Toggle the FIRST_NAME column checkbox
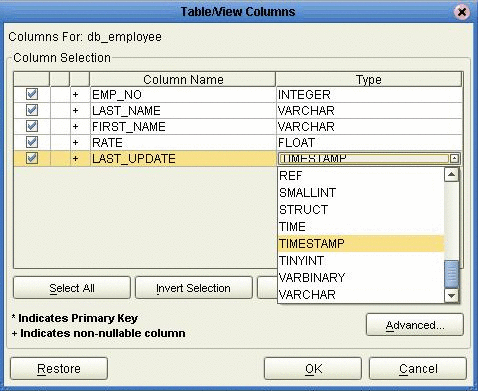This screenshot has height=391, width=478. (32, 126)
